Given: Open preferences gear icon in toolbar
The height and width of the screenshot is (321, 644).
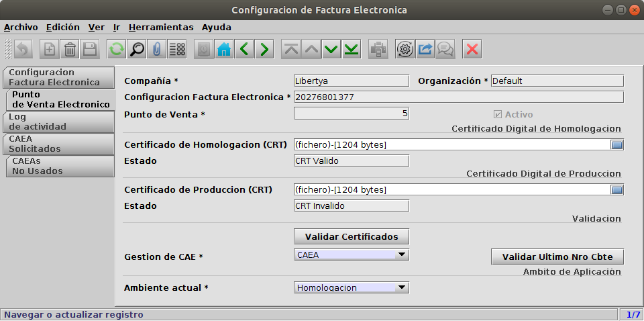Looking at the screenshot, I should coord(405,50).
